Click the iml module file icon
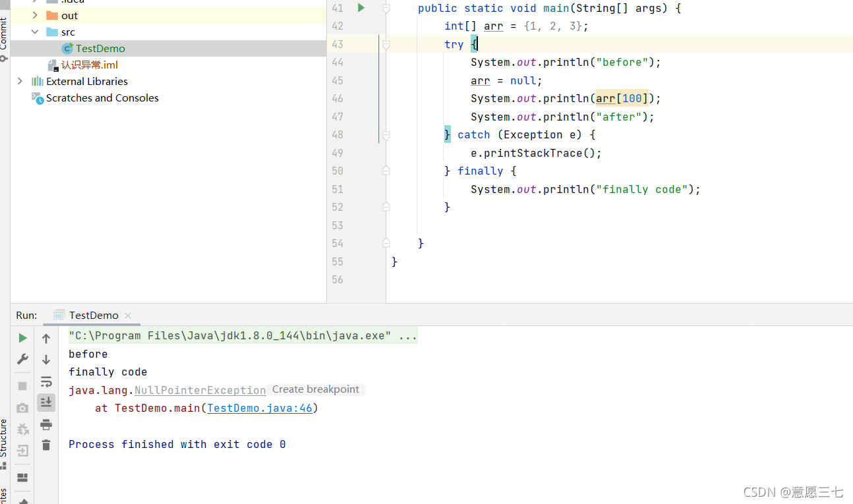The height and width of the screenshot is (504, 853). pos(53,65)
